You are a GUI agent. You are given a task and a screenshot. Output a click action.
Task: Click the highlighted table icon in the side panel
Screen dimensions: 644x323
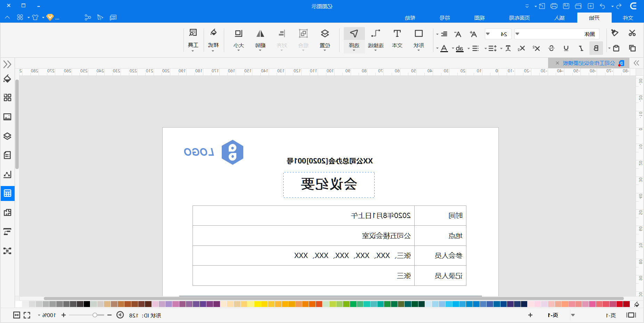(7, 193)
